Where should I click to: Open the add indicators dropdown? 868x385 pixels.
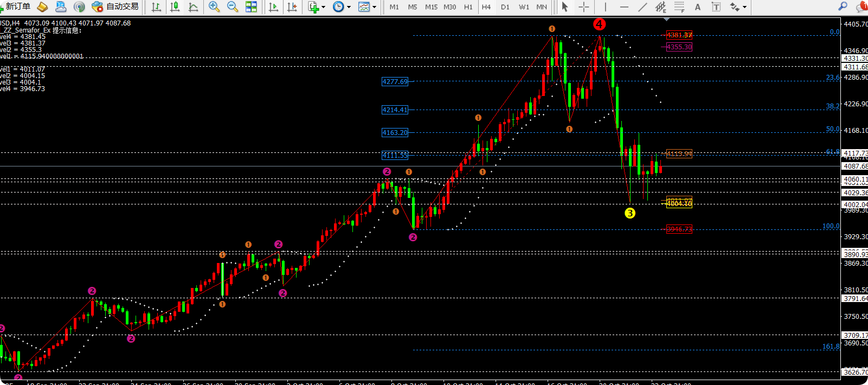[317, 7]
